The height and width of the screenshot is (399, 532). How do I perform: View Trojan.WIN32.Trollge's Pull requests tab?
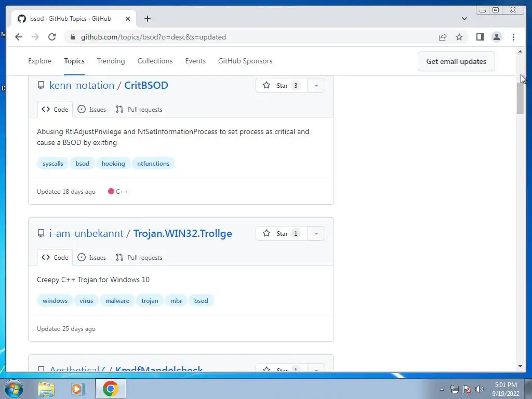[139, 258]
